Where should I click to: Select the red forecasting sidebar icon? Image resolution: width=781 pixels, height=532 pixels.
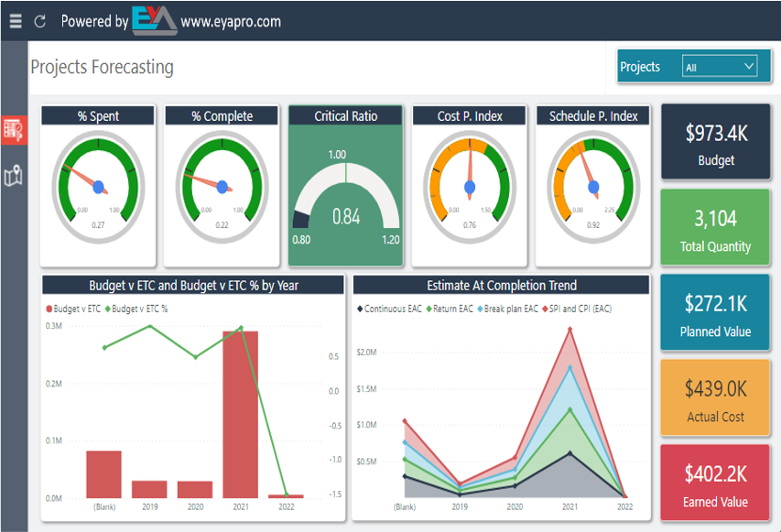pos(14,130)
